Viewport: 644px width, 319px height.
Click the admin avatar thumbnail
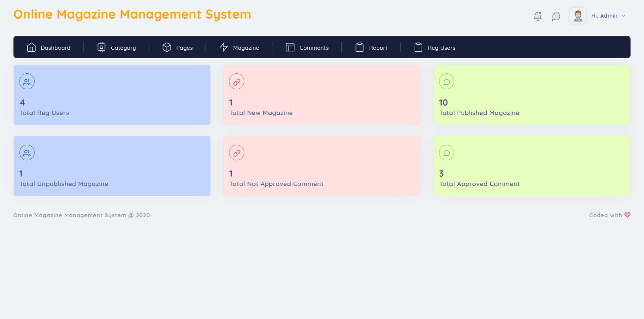(578, 16)
